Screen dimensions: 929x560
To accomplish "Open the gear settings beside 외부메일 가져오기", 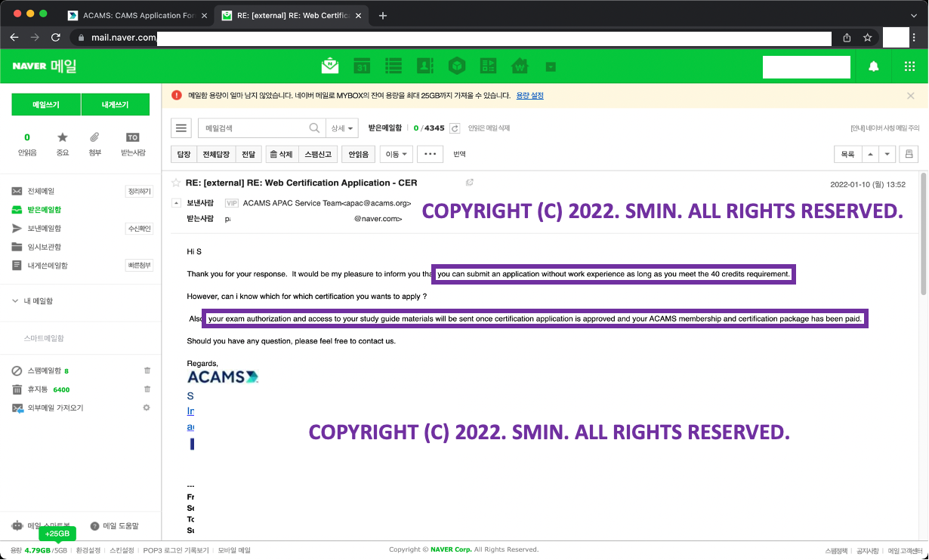I will [x=147, y=408].
